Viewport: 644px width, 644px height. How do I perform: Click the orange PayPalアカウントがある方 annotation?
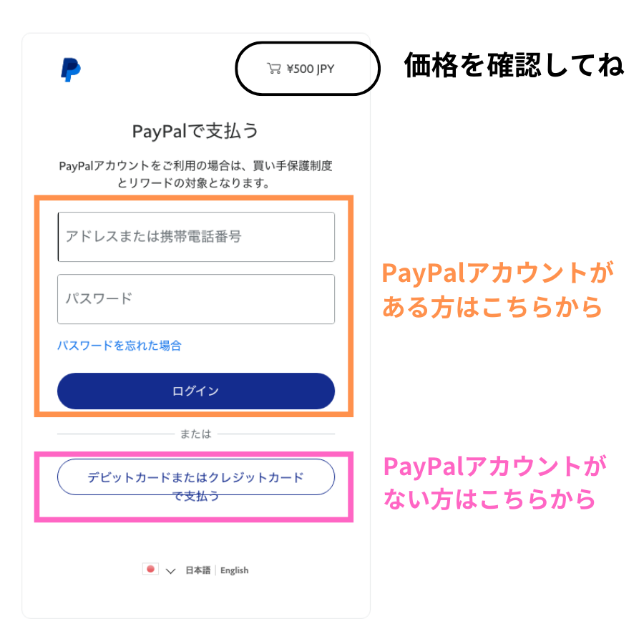click(x=497, y=290)
